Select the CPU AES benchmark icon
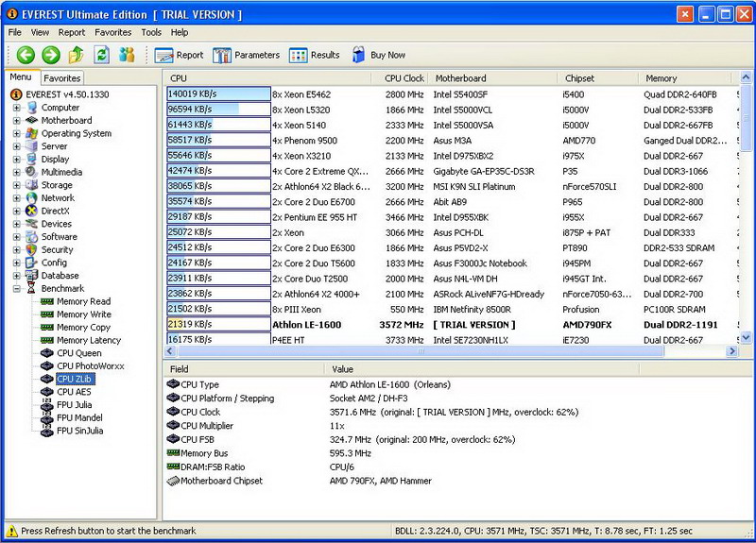The height and width of the screenshot is (543, 756). [47, 392]
